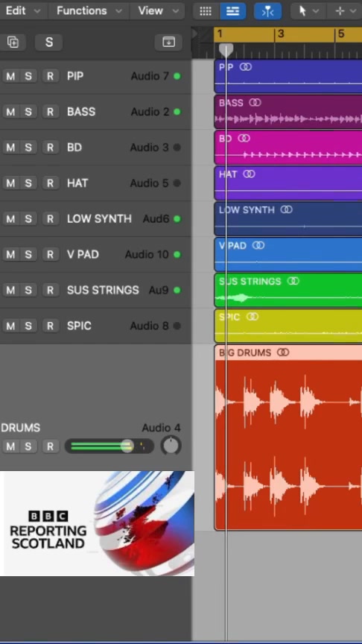Mute the PIP track
Screen dimensions: 362x644
[x=10, y=76]
